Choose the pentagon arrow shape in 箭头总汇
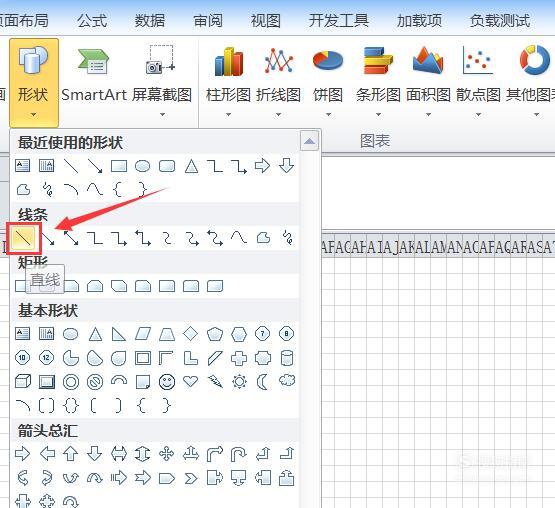Viewport: 555px width, 508px height. 167,479
